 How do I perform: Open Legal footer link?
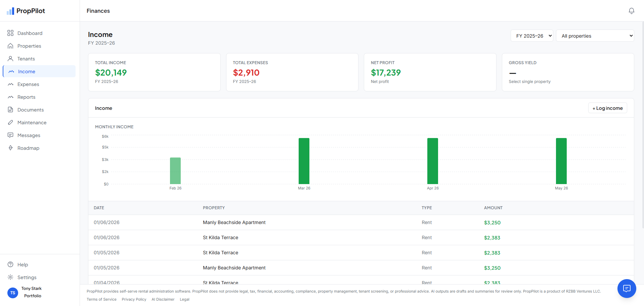tap(184, 299)
